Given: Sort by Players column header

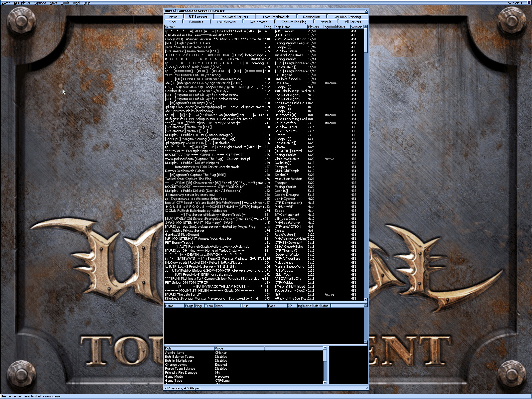Looking at the screenshot, I should (x=316, y=27).
